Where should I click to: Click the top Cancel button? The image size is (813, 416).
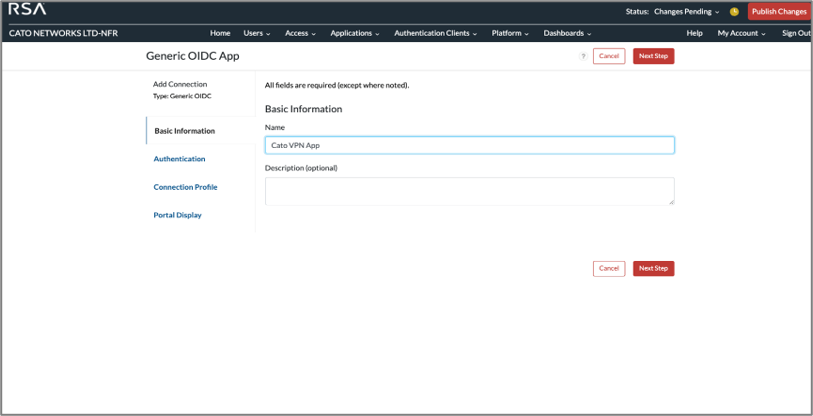coord(609,56)
